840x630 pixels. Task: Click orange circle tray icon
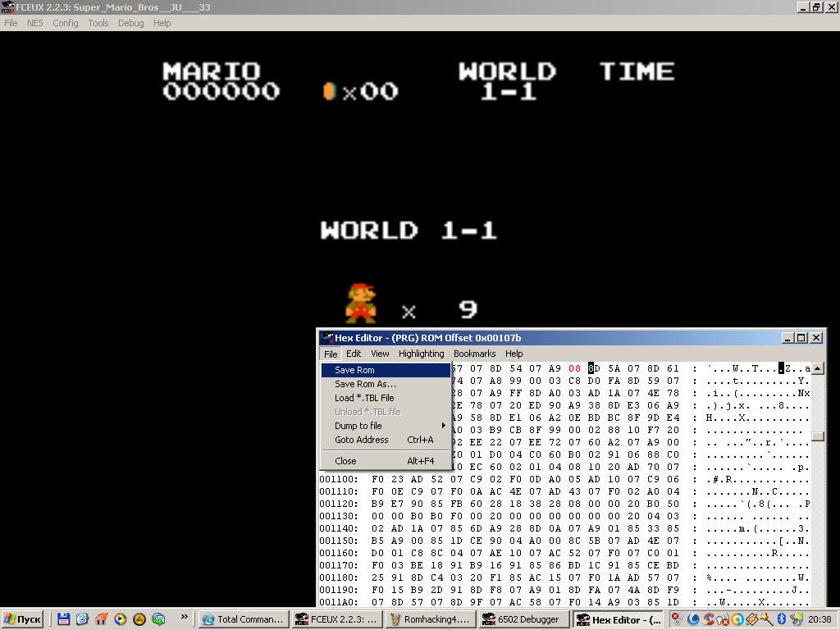tap(737, 619)
